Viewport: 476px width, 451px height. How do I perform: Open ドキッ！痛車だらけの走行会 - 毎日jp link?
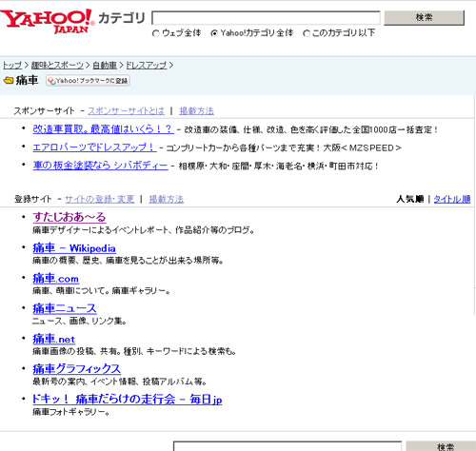pyautogui.click(x=127, y=400)
